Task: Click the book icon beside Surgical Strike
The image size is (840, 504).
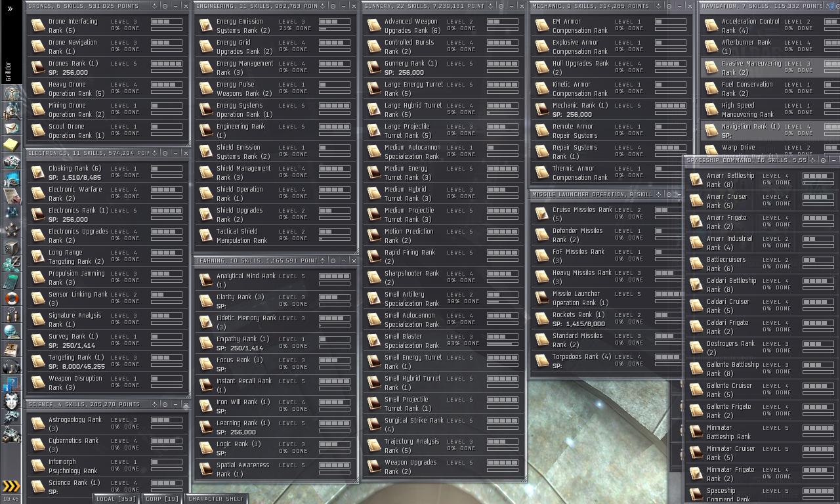Action: point(374,425)
